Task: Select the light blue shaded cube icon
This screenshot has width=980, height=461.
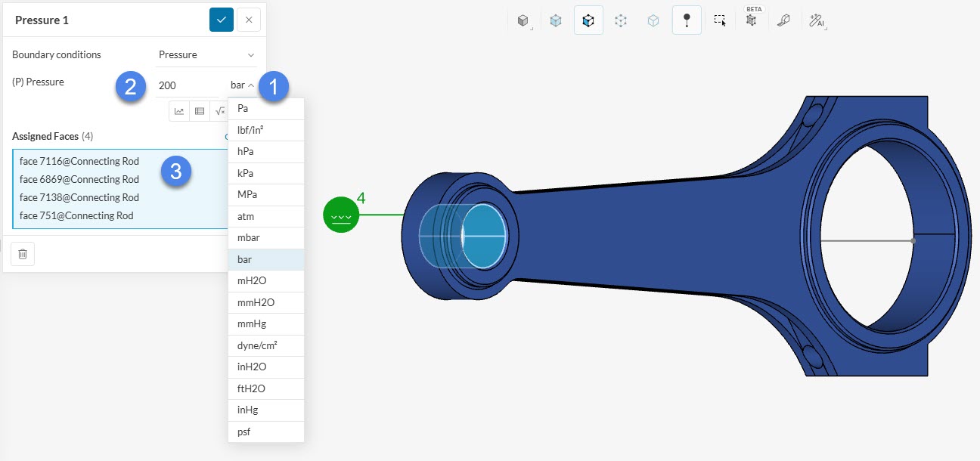Action: point(556,21)
